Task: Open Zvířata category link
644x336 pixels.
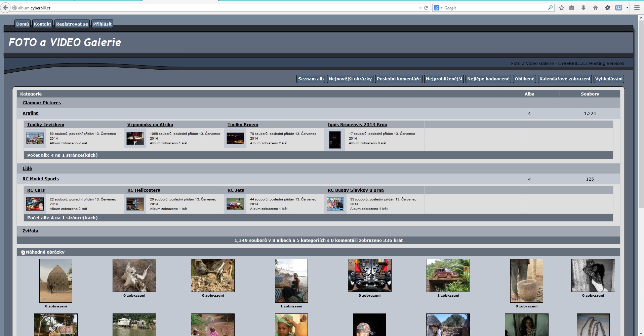Action: [x=30, y=231]
